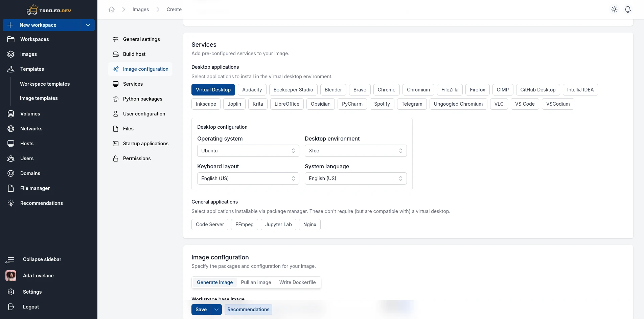This screenshot has width=644, height=319.
Task: Click the Volumes database icon
Action: click(x=11, y=114)
